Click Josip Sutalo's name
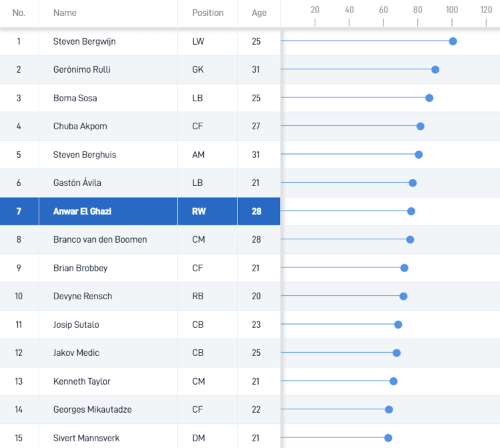The image size is (500, 448). click(76, 325)
